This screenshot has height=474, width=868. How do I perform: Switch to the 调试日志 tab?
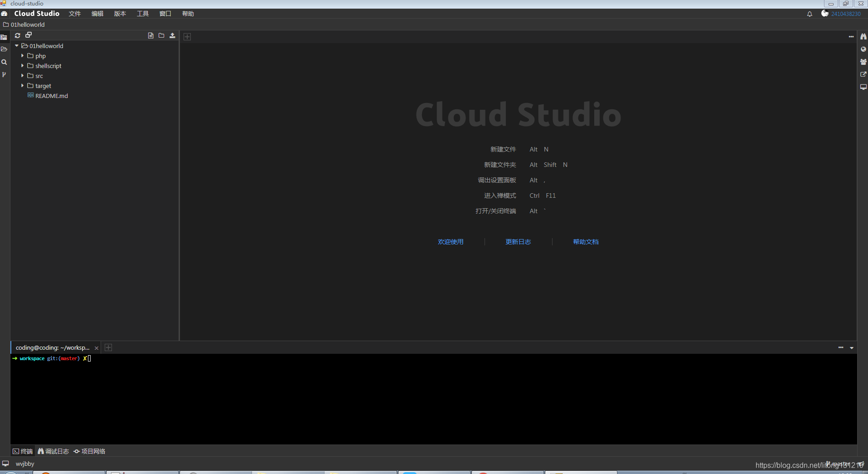pos(53,451)
